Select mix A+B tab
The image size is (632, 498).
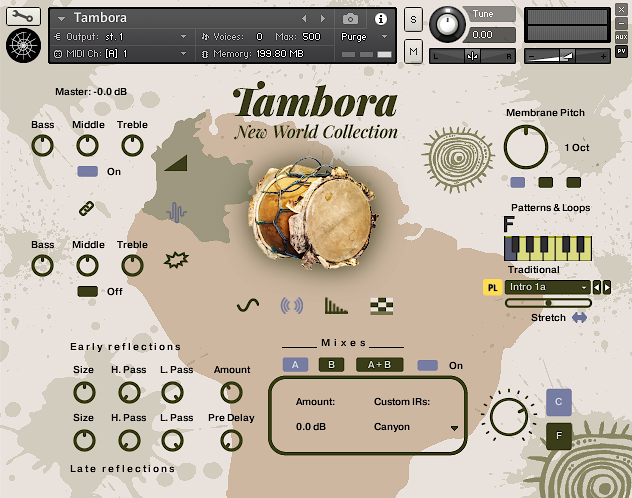pos(379,365)
